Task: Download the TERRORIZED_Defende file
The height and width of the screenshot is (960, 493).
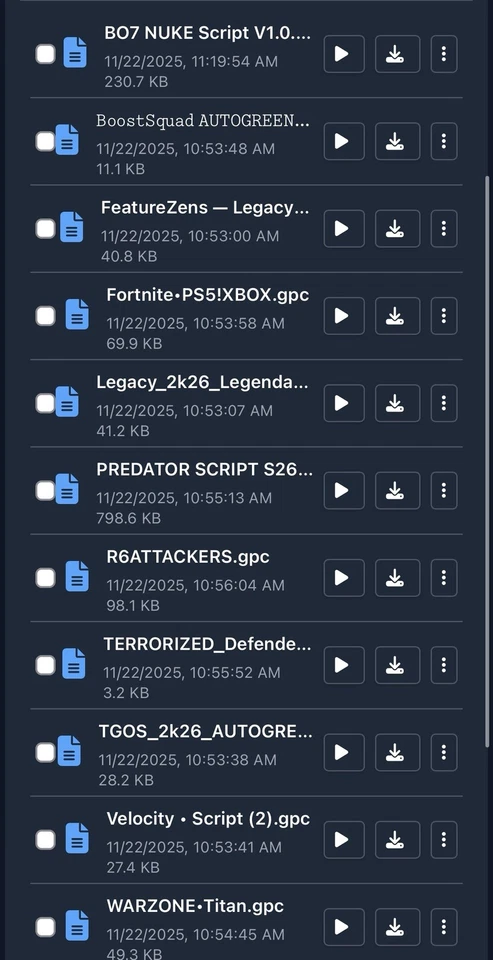Action: click(397, 665)
